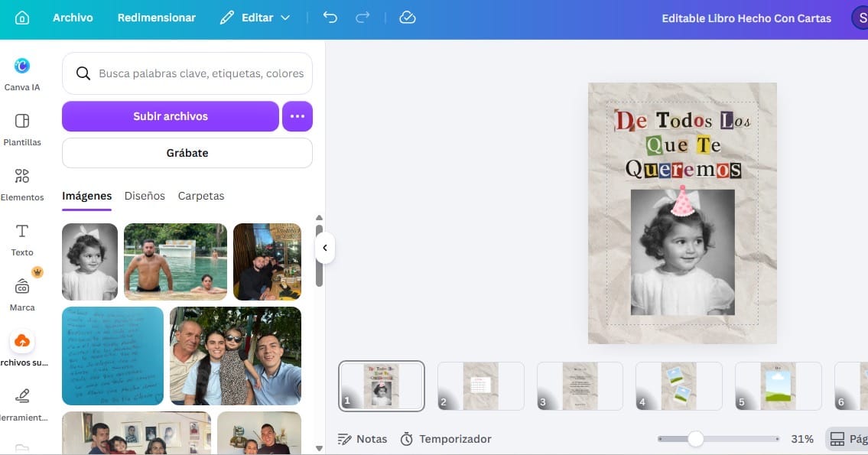Redo the last action
This screenshot has height=455, width=868.
pos(362,18)
